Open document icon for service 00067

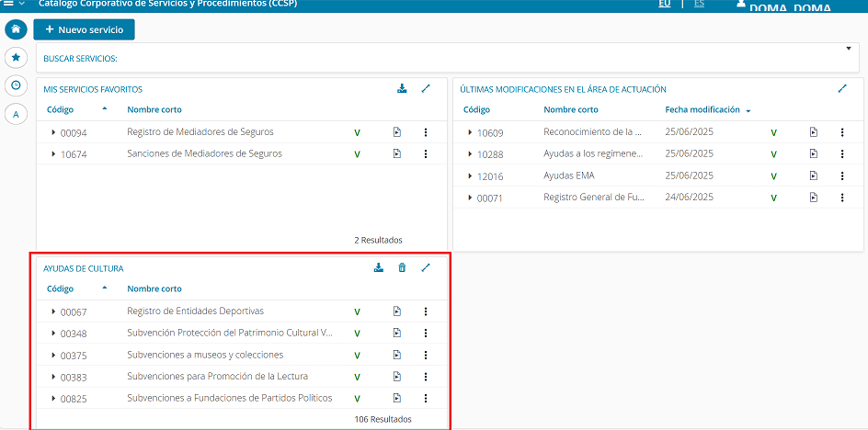(x=397, y=311)
